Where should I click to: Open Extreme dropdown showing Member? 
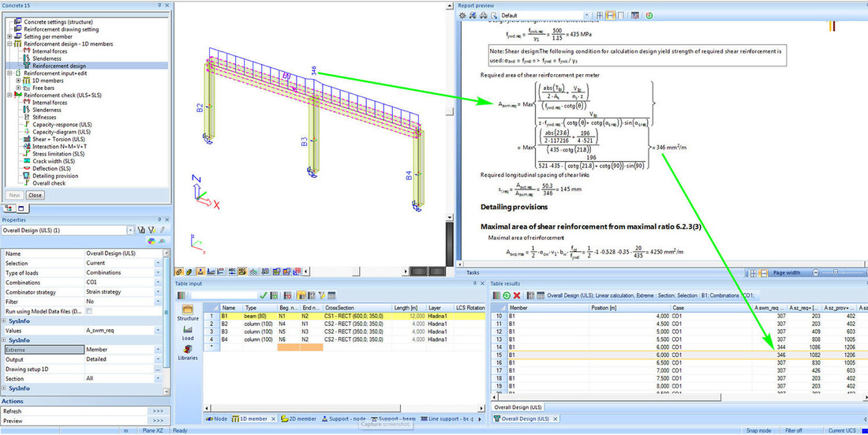coord(159,350)
